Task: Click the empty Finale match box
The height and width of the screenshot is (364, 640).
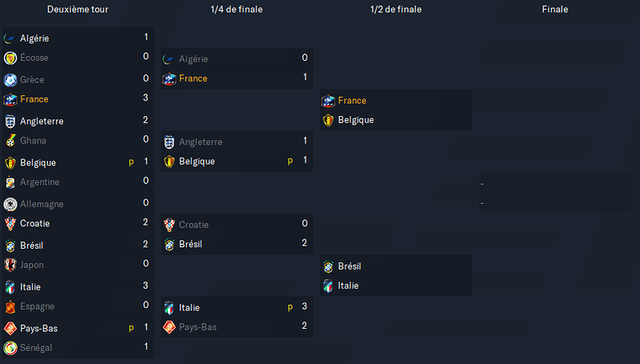Action: pos(554,193)
